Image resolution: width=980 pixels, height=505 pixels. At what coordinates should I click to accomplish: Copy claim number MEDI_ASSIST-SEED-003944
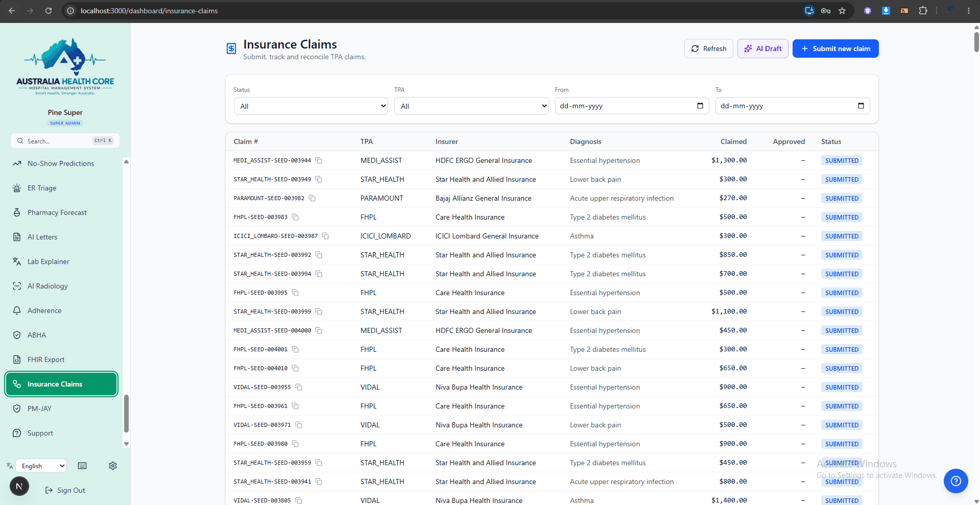pyautogui.click(x=319, y=160)
